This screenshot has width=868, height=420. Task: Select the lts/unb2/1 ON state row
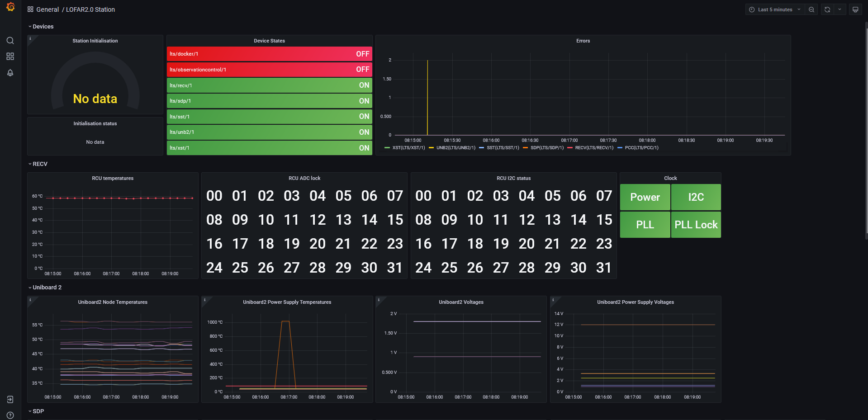click(x=269, y=132)
